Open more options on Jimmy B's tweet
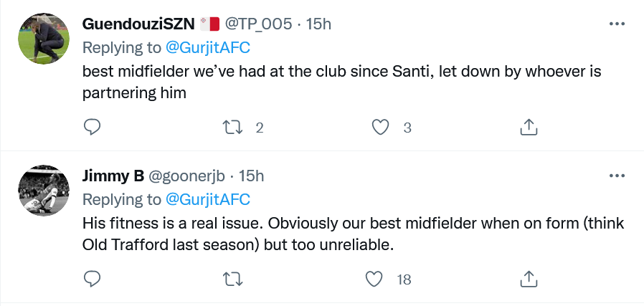The height and width of the screenshot is (306, 644). pos(616,175)
